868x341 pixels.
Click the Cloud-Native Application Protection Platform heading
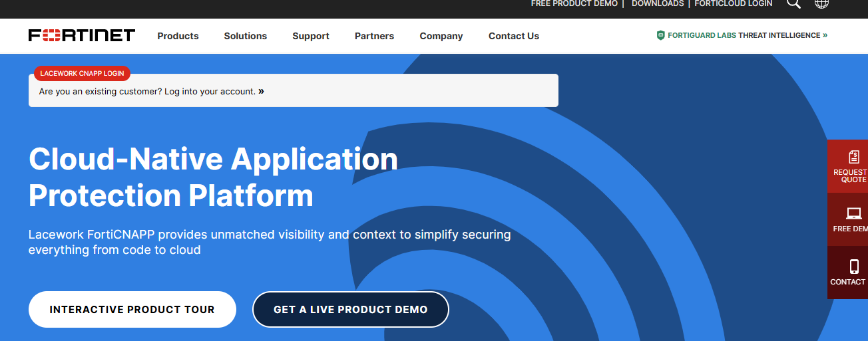[213, 177]
